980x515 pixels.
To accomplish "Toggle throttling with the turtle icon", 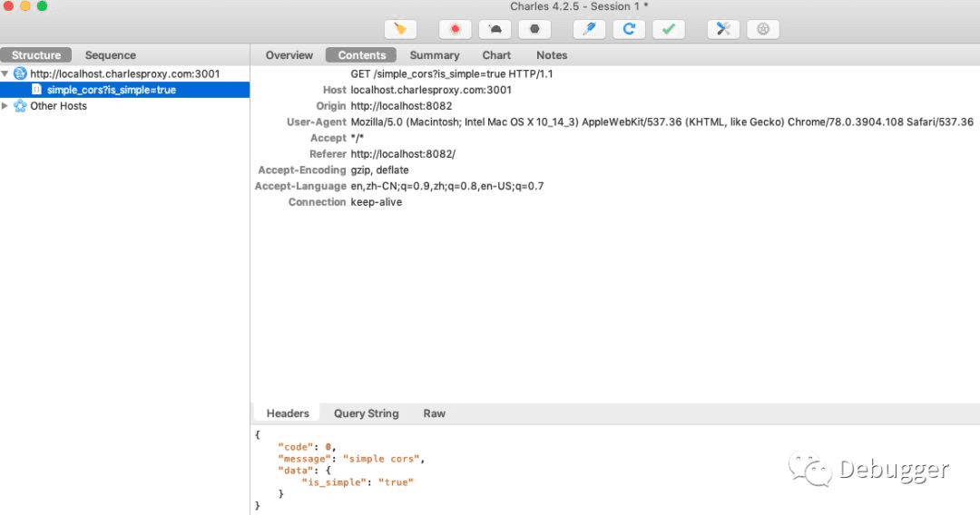I will pos(495,29).
